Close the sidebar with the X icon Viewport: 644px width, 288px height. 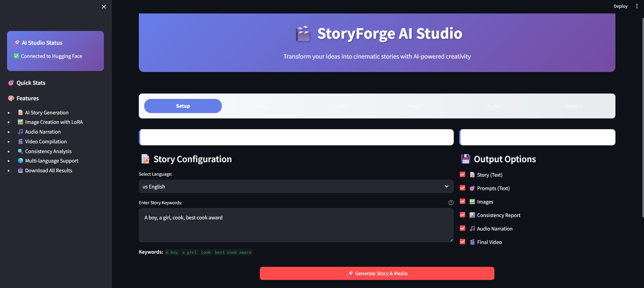click(x=104, y=7)
